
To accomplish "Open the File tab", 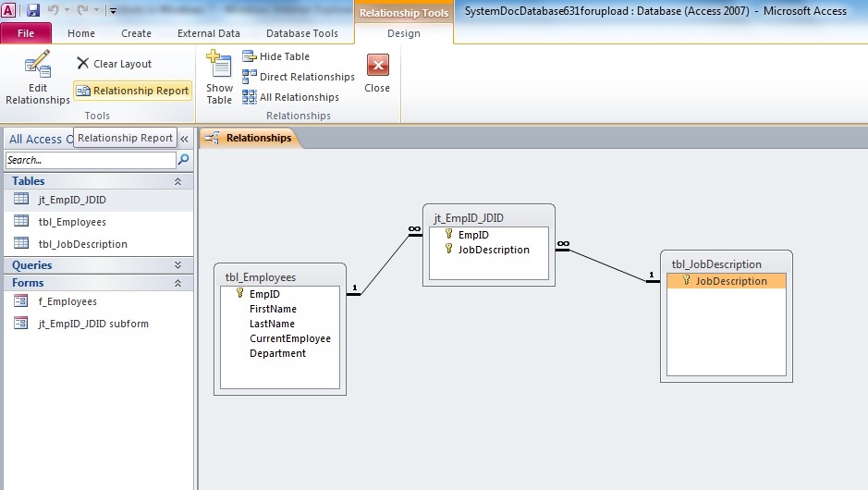I will [x=27, y=33].
